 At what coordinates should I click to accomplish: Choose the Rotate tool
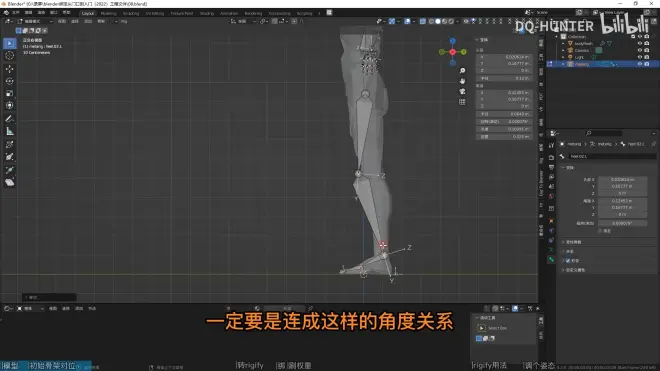coord(9,81)
